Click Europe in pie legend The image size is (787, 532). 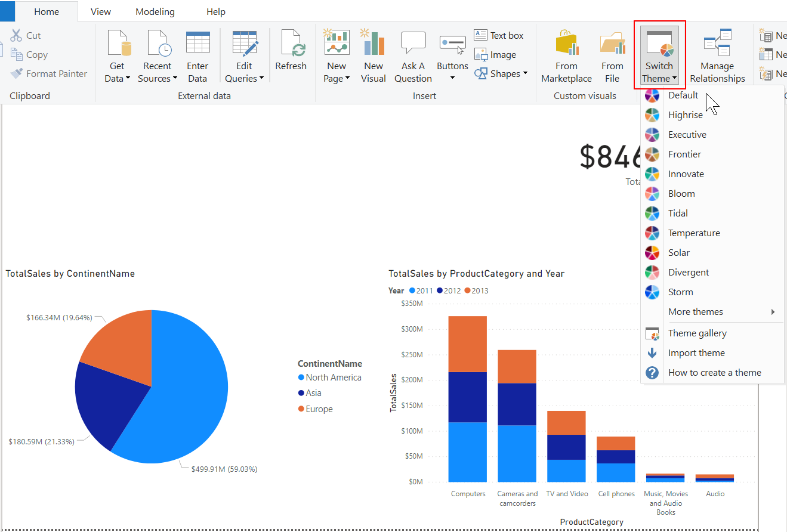point(316,409)
